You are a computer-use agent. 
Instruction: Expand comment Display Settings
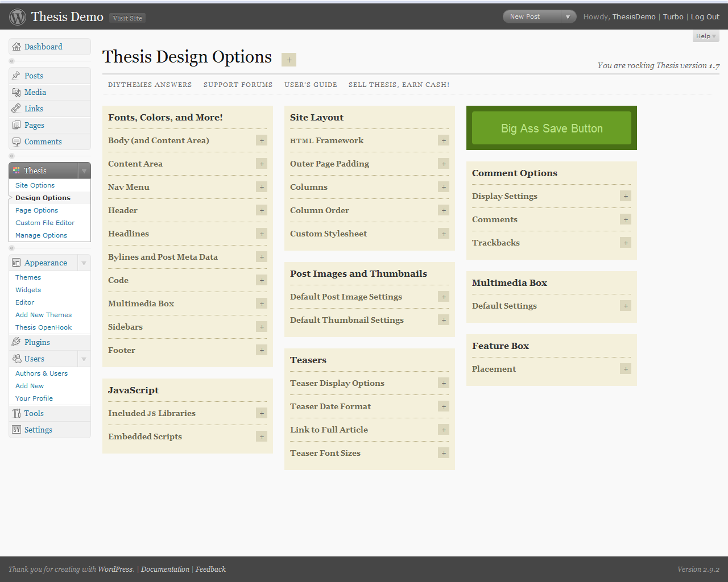[x=626, y=196]
